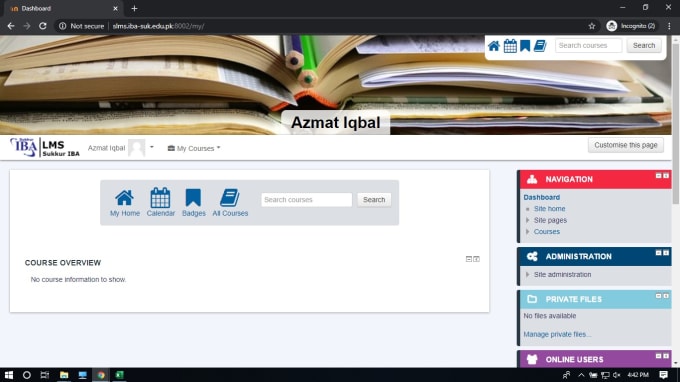Click Search button in top-right header
680x382 pixels.
644,45
